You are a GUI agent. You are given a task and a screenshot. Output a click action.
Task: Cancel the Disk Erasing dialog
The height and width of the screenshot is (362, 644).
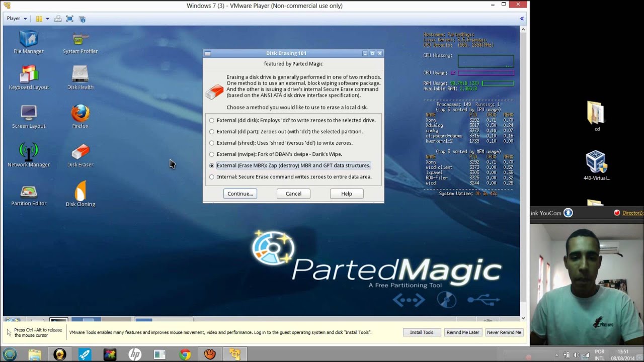click(x=293, y=194)
